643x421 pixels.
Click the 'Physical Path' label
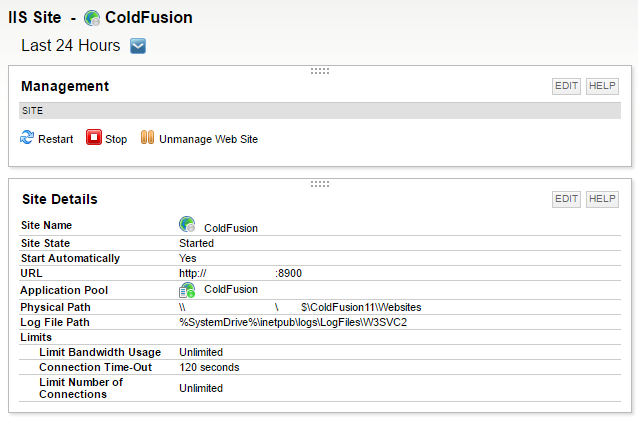click(x=55, y=307)
